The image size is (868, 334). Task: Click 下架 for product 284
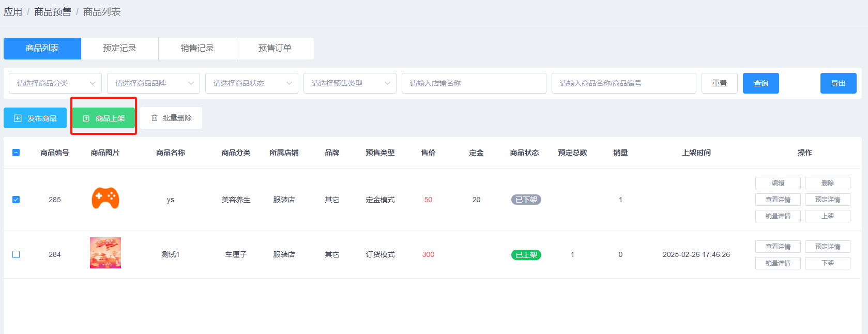[x=827, y=263]
